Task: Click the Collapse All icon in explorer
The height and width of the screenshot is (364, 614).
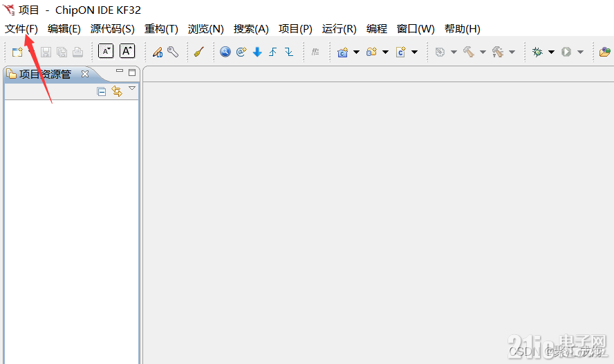Action: tap(102, 92)
